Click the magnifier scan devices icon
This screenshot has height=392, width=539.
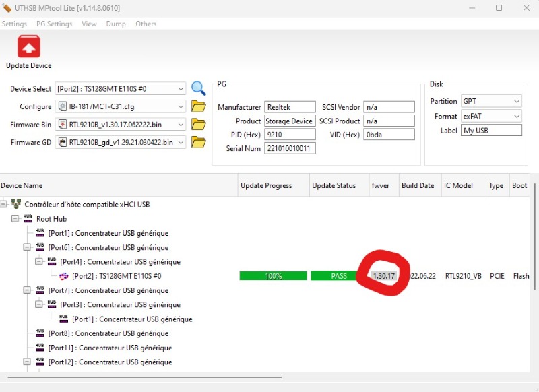198,88
